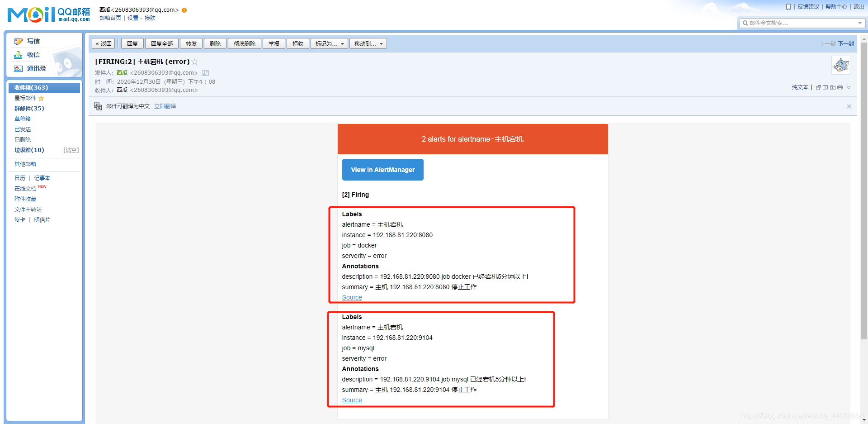Screen dimensions: 868x424
Task: Go to next email 下一封
Action: (846, 44)
